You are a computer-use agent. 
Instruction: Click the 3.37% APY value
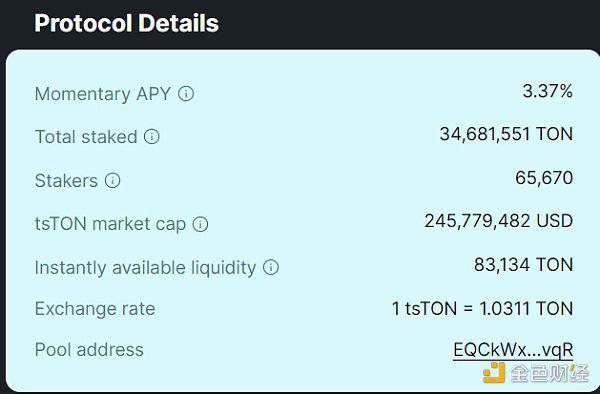[548, 91]
